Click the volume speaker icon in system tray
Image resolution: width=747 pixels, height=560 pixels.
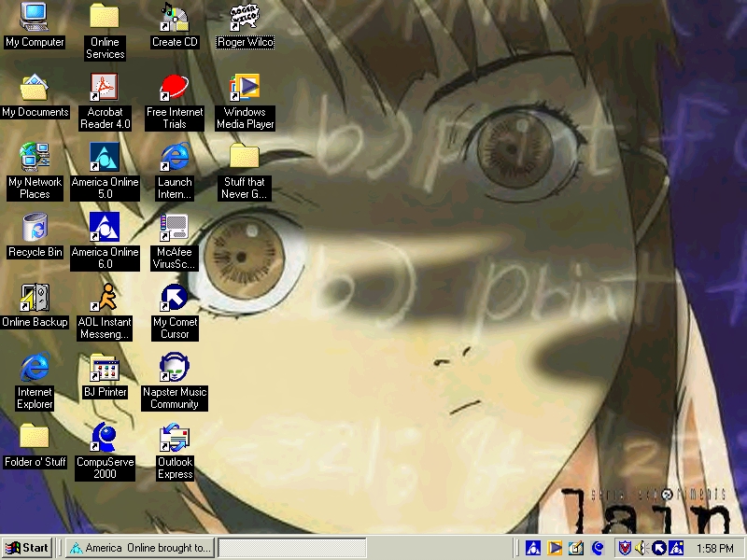point(642,548)
